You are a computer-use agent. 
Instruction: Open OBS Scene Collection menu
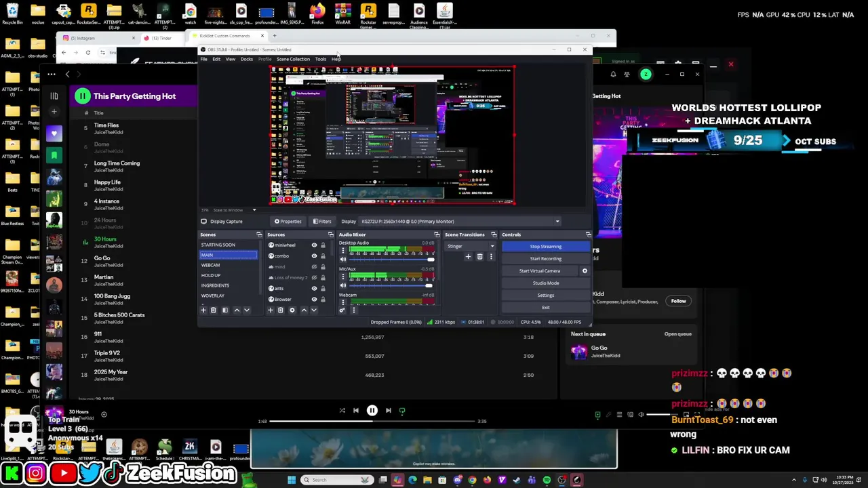coord(293,59)
